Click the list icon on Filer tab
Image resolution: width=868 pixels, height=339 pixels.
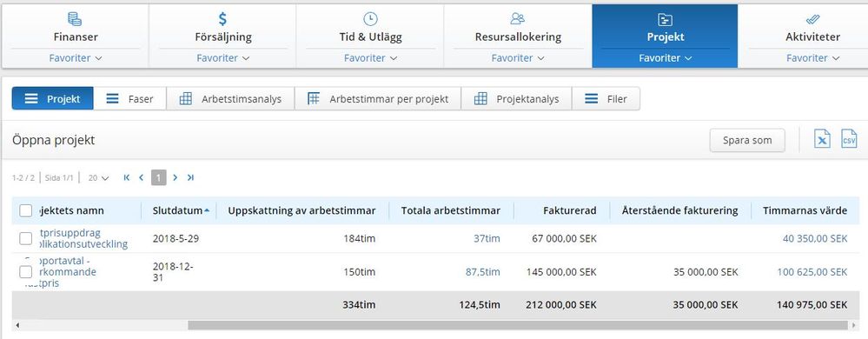591,99
